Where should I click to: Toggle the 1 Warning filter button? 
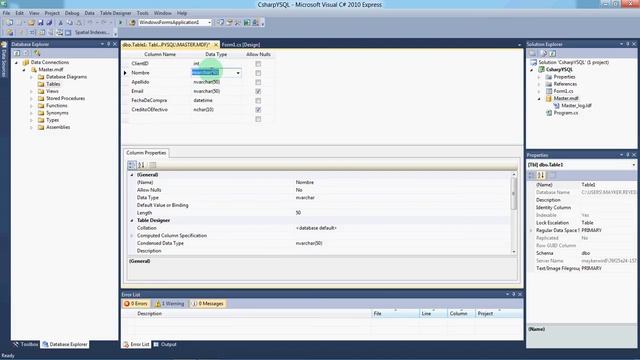pyautogui.click(x=170, y=304)
